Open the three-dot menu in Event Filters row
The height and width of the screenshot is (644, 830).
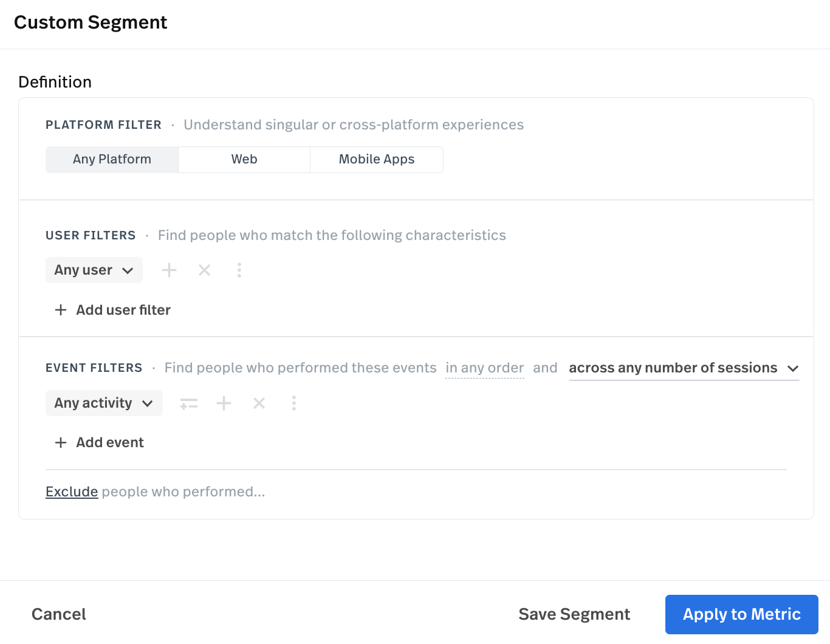point(294,403)
